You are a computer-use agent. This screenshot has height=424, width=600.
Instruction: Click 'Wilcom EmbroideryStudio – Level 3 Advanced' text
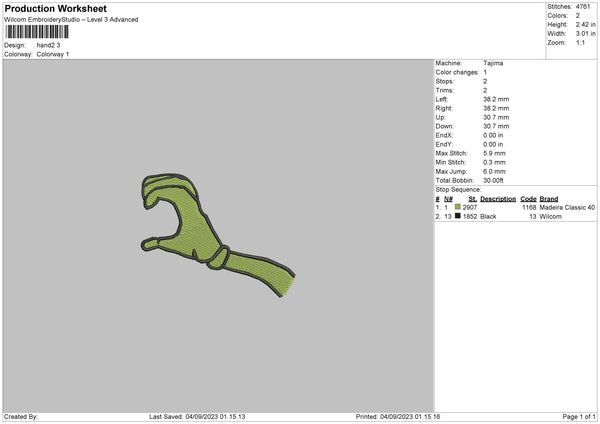click(71, 20)
